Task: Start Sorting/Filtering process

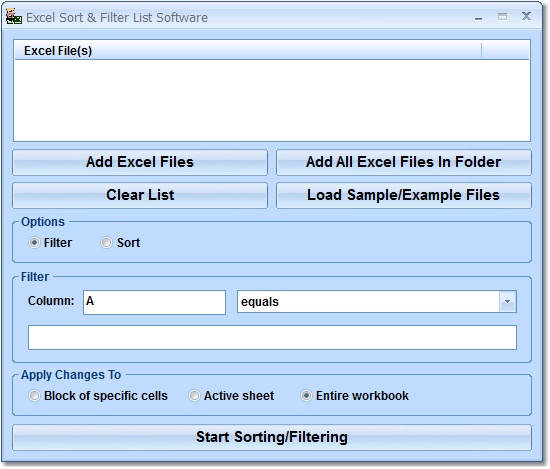Action: 272,437
